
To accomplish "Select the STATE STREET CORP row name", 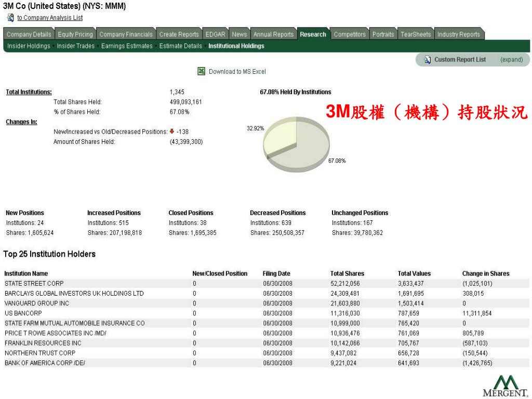I will point(34,283).
